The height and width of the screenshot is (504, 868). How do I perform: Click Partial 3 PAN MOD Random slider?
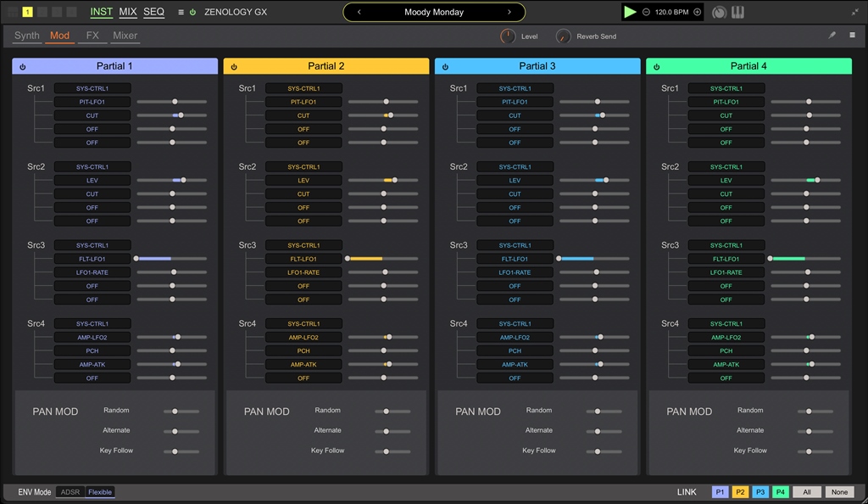[598, 411]
